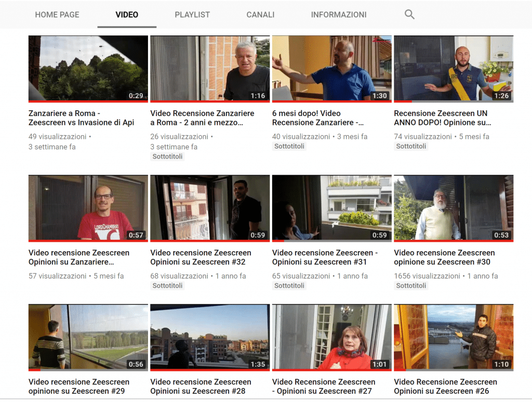Click Sottotitoli badge under UN ANNO DOPO video
532x402 pixels.
pyautogui.click(x=411, y=146)
